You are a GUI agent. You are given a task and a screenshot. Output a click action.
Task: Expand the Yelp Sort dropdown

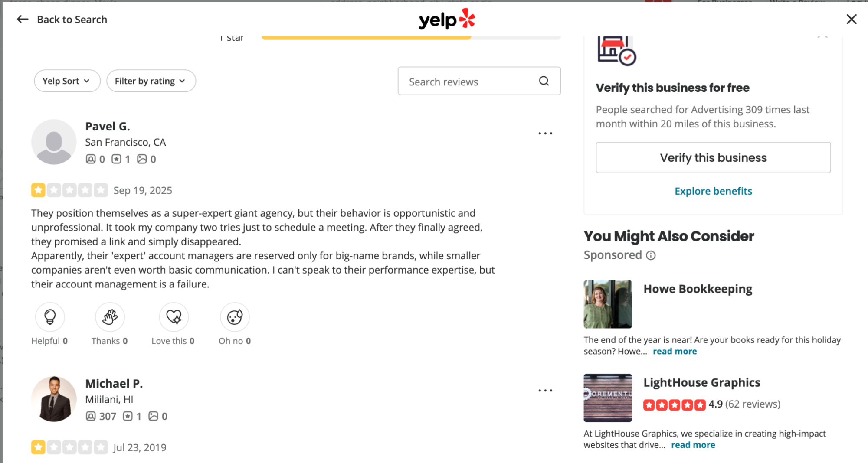[x=67, y=81]
